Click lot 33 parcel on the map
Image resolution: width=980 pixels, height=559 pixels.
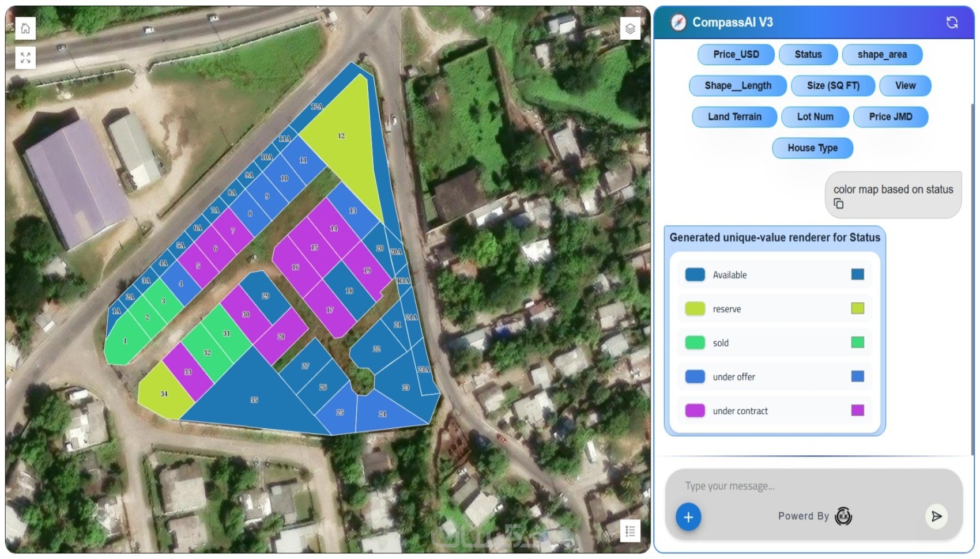click(188, 372)
